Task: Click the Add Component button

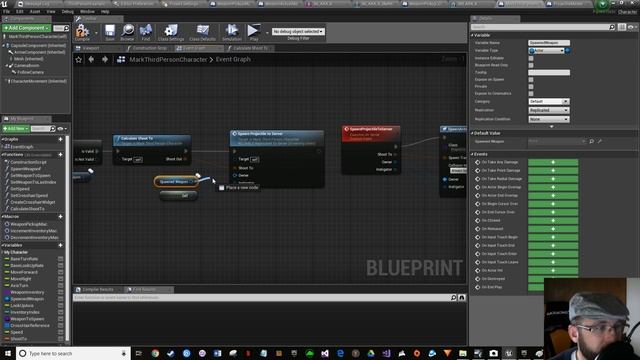Action: coord(27,28)
